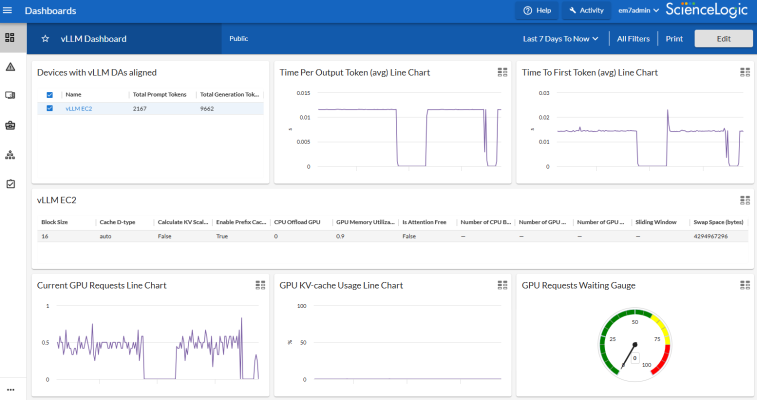Screen dimensions: 757x400
Task: Click the GPU Requests Waiting gauge dial
Action: [634, 345]
